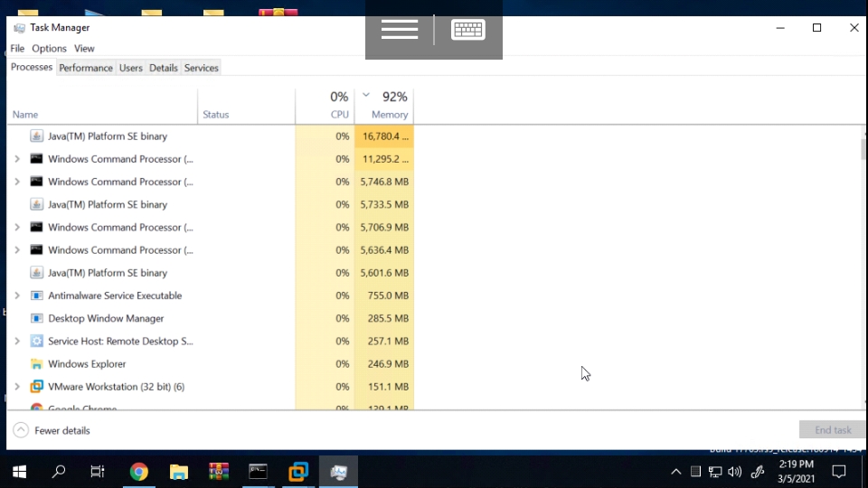The height and width of the screenshot is (488, 868).
Task: Open the notification center
Action: pos(839,472)
